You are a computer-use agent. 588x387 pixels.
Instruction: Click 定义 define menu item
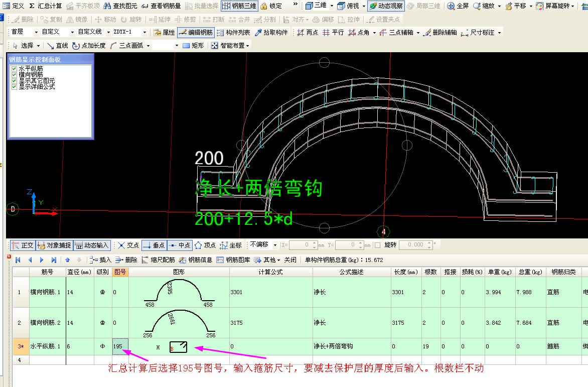[14, 6]
